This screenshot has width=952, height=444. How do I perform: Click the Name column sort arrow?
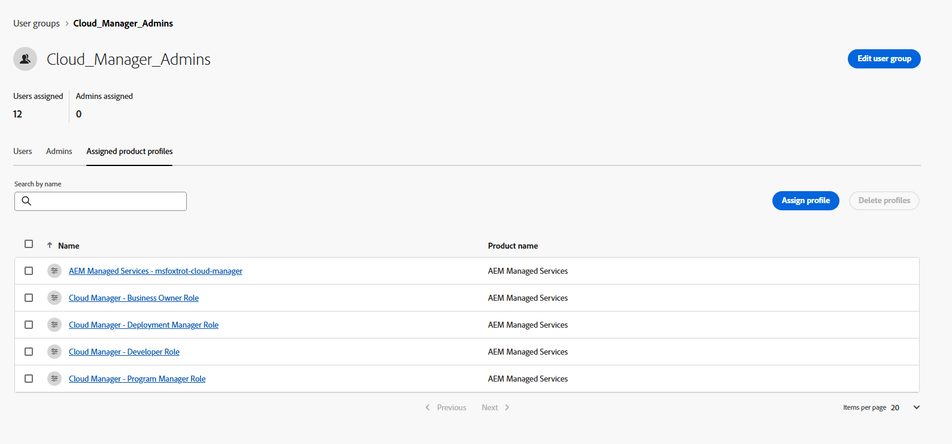point(49,245)
